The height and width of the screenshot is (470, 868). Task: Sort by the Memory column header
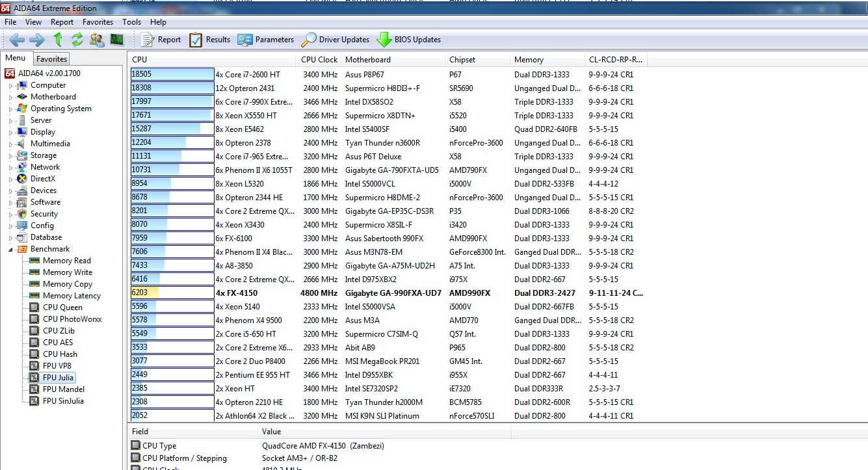547,60
